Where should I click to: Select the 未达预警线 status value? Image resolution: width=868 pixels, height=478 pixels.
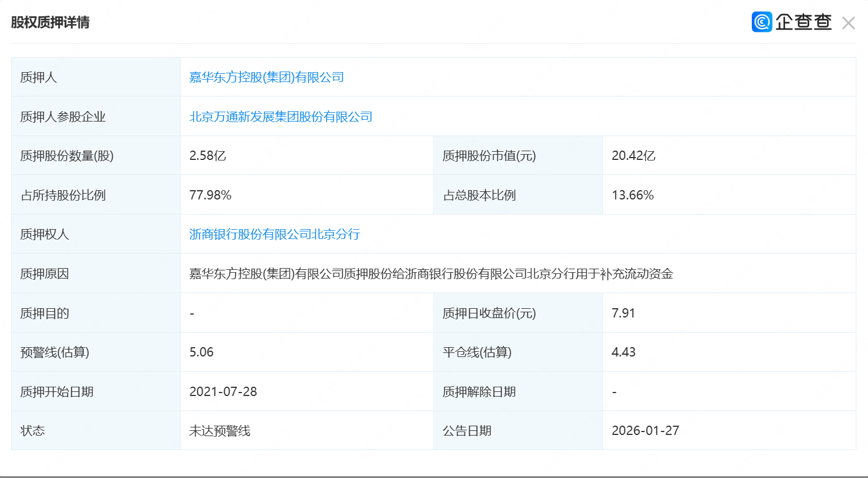pyautogui.click(x=220, y=431)
